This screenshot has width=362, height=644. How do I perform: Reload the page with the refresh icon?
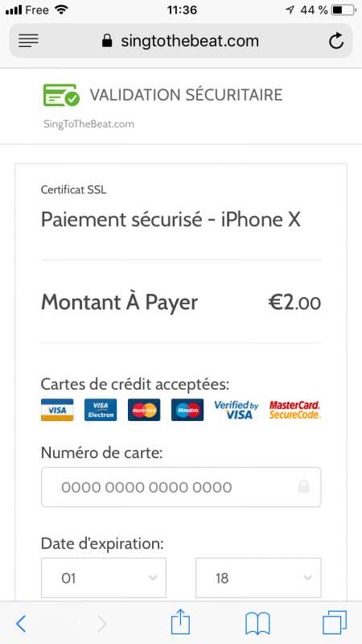pos(336,41)
